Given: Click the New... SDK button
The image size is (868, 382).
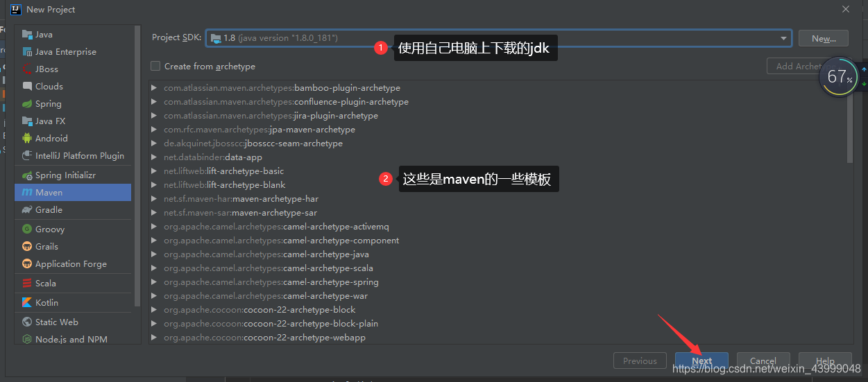Looking at the screenshot, I should 823,39.
